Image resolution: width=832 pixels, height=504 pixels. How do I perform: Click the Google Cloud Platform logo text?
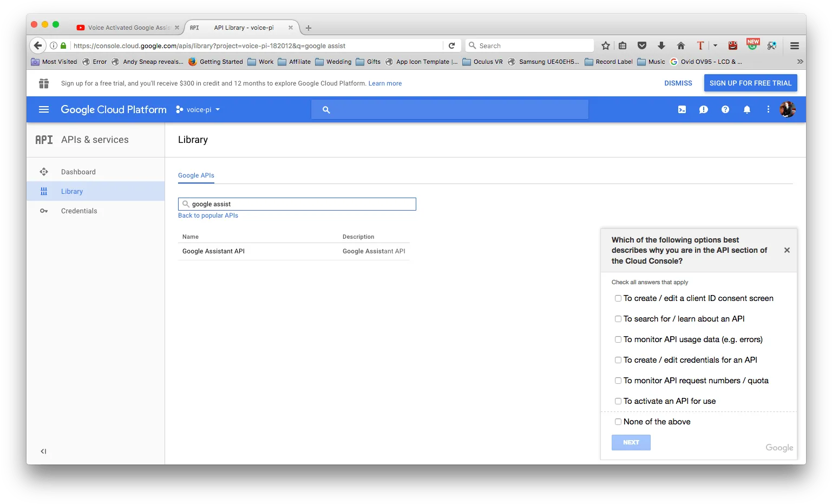coord(114,109)
